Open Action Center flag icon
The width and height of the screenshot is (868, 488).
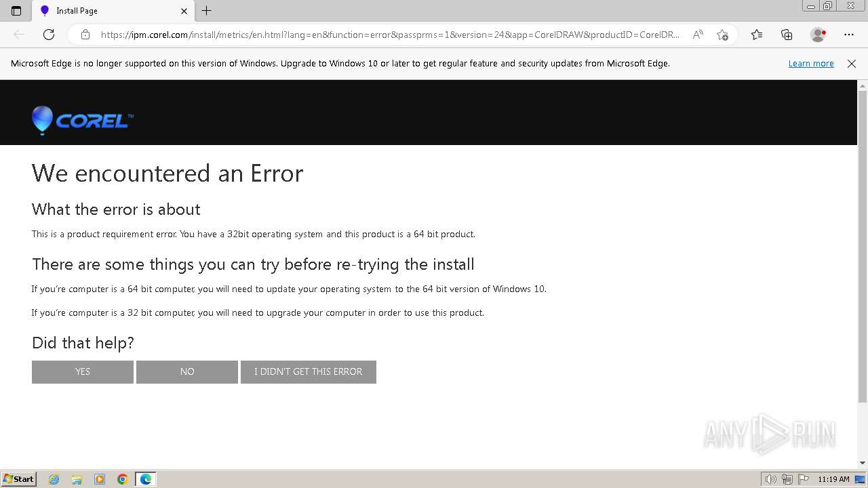point(804,479)
